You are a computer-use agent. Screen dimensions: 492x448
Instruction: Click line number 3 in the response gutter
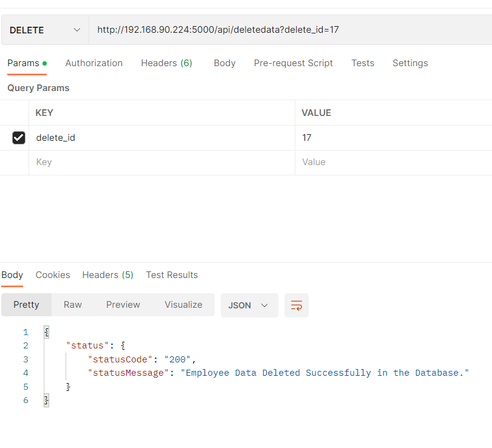25,359
